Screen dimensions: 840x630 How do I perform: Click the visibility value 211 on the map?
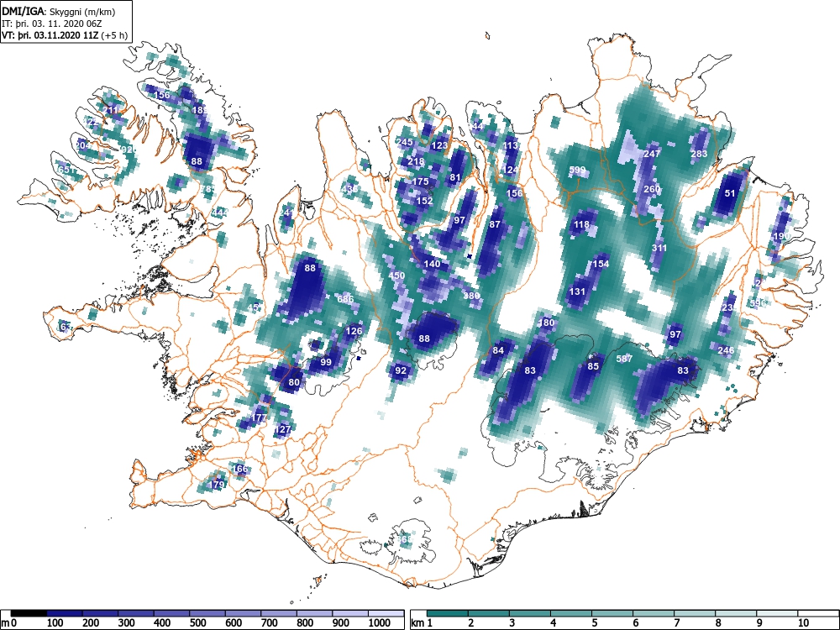[x=112, y=110]
